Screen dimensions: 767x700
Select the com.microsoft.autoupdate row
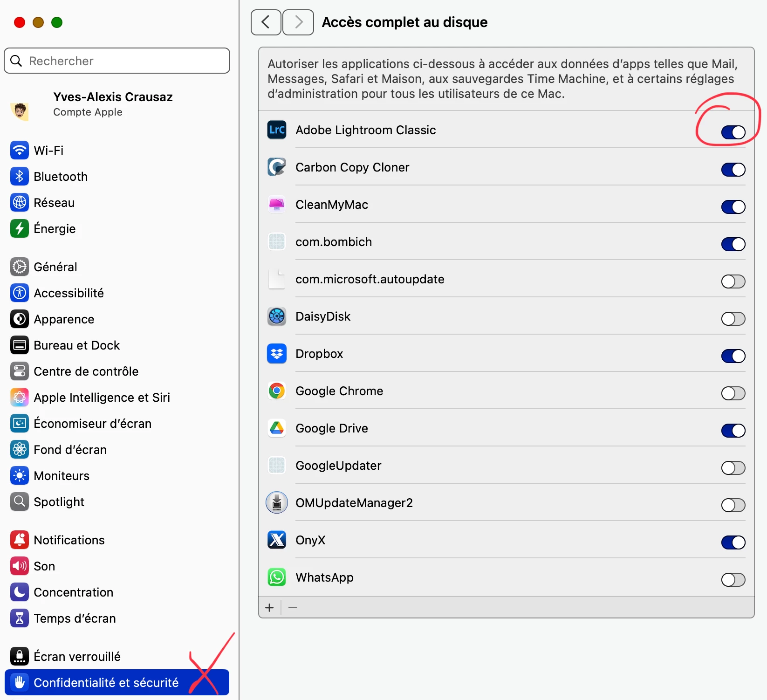click(507, 279)
